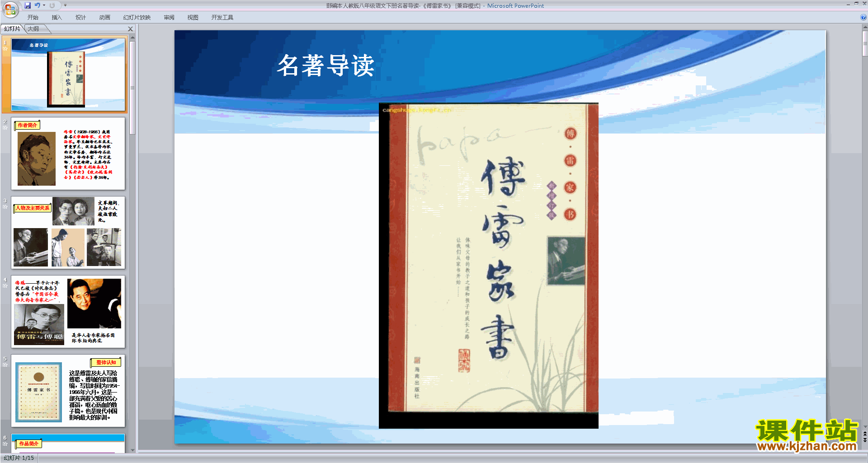Click the thumbnail pane scrollbar thumb
This screenshot has width=868, height=463.
tap(132, 88)
